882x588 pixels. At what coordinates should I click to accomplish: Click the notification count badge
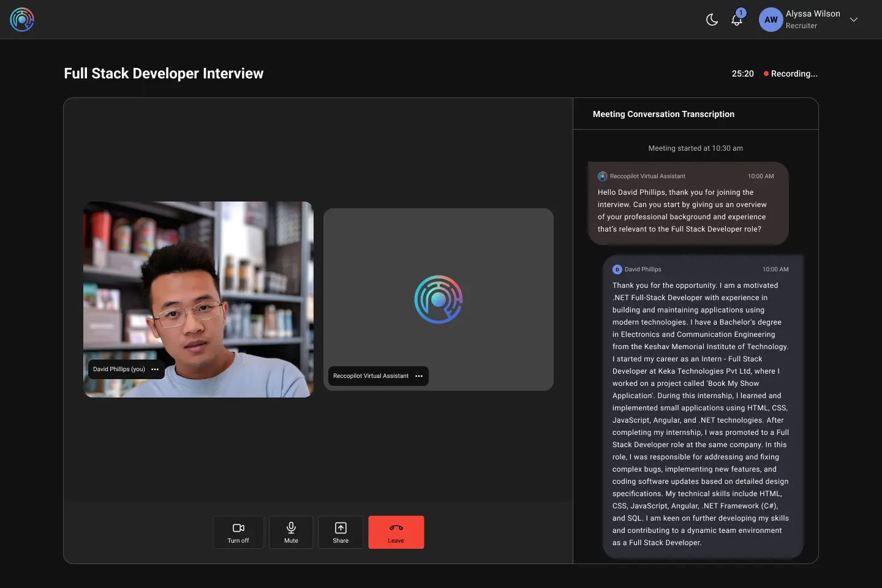(x=741, y=13)
